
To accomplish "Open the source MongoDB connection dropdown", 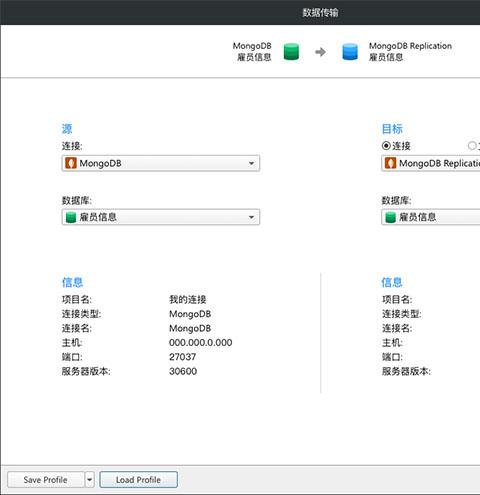I will (161, 163).
